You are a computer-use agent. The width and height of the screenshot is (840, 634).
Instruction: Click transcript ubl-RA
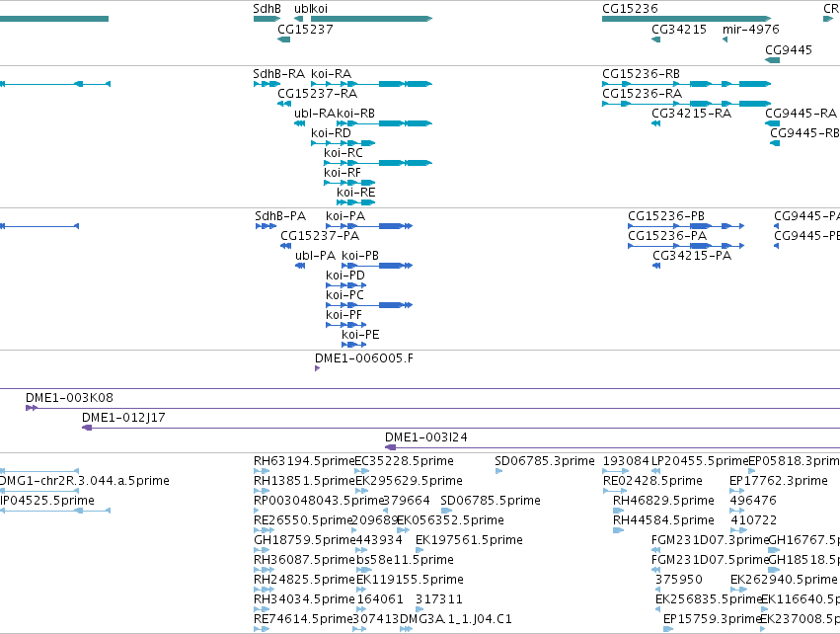pos(299,123)
